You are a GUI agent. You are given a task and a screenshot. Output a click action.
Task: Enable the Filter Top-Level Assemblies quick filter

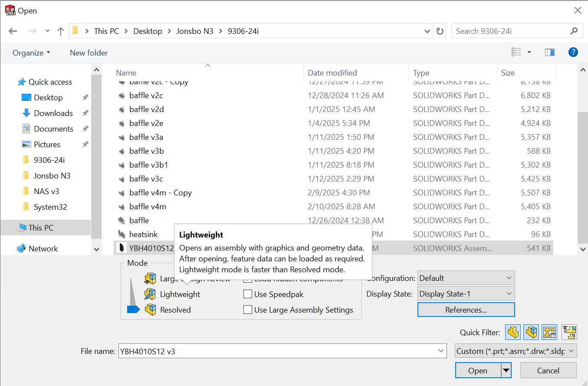tap(568, 332)
